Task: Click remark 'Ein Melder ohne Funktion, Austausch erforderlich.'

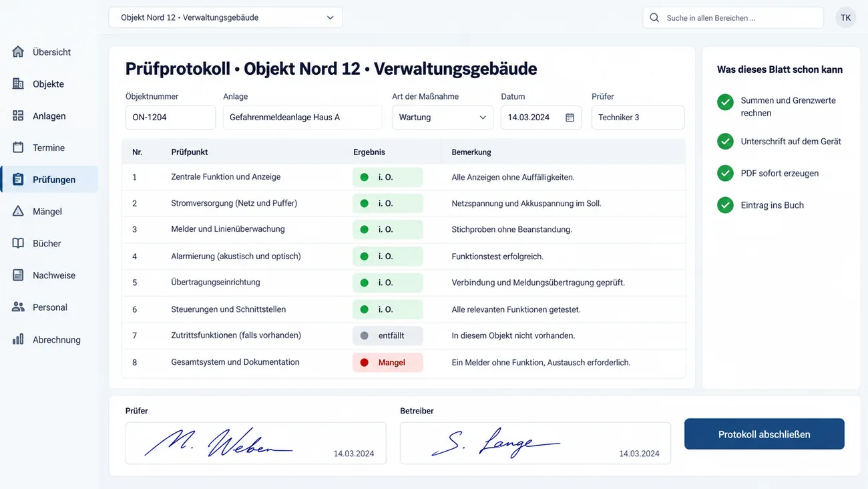Action: pos(541,362)
